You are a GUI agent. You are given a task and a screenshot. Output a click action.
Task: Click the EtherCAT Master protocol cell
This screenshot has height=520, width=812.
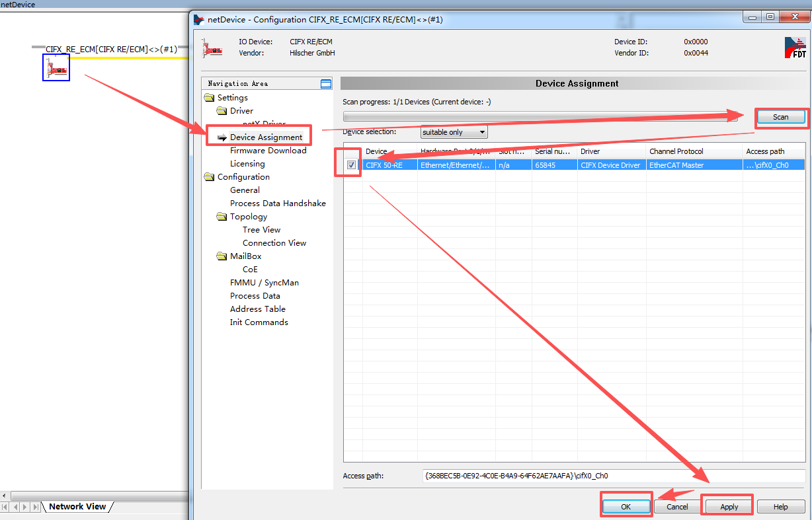click(x=694, y=165)
